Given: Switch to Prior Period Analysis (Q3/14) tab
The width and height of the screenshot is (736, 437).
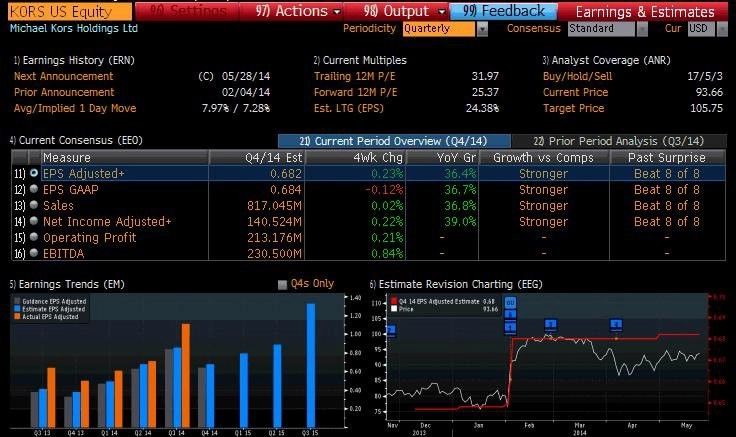Looking at the screenshot, I should [x=619, y=141].
